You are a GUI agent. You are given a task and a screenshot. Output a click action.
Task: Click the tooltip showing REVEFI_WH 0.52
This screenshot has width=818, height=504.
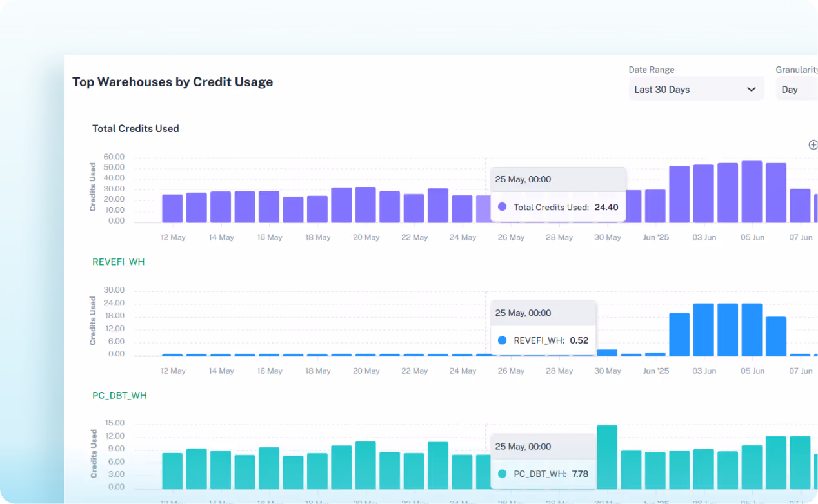pos(543,327)
